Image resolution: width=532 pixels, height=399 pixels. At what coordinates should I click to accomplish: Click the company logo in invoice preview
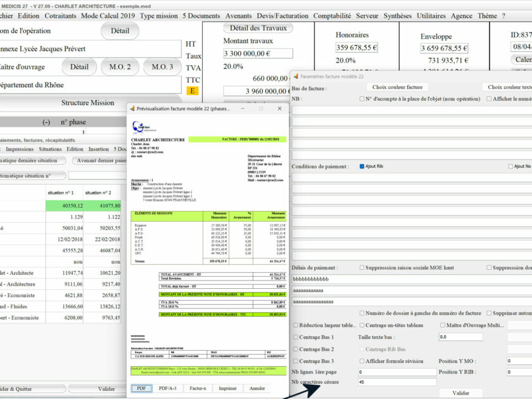click(144, 127)
